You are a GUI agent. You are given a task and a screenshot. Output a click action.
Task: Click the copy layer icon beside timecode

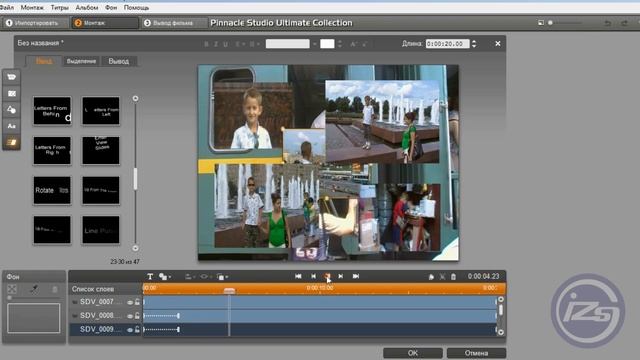(431, 277)
